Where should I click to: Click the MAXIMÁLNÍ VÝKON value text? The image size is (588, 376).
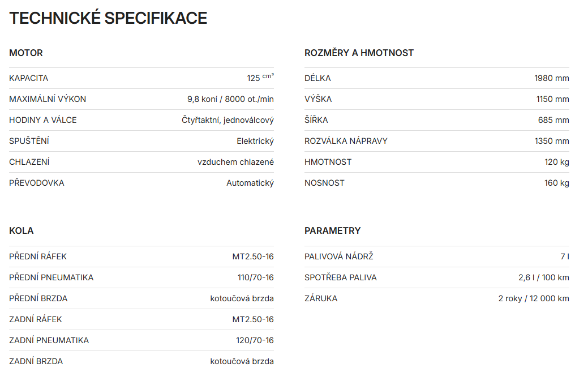click(x=231, y=99)
